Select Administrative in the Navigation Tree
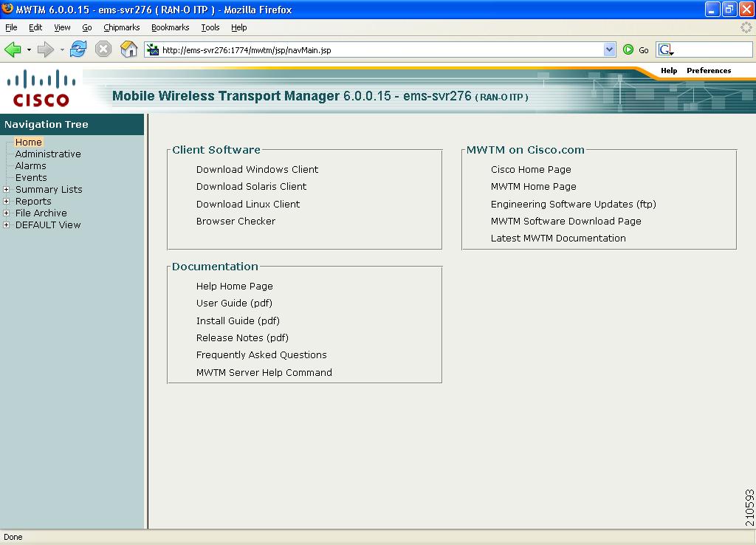Viewport: 756px width, 545px height. coord(48,154)
